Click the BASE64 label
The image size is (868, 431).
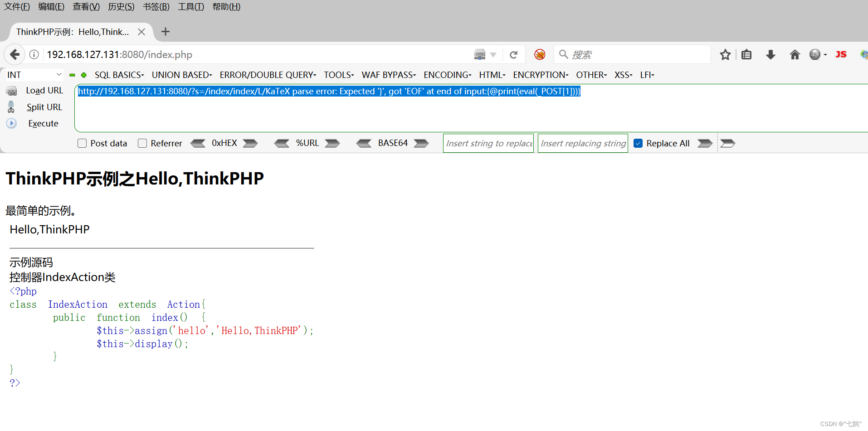click(393, 143)
